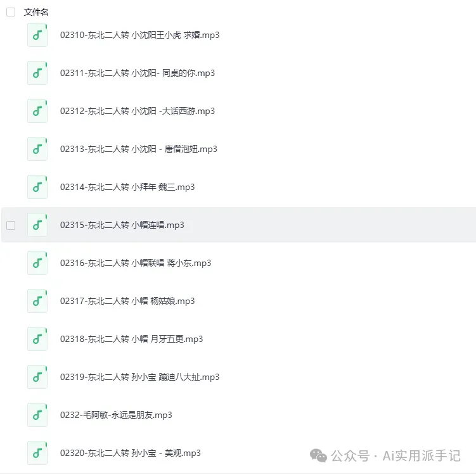The image size is (476, 475).
Task: Click music icon beside 02311 同桌的你.mp3
Action: click(x=37, y=73)
